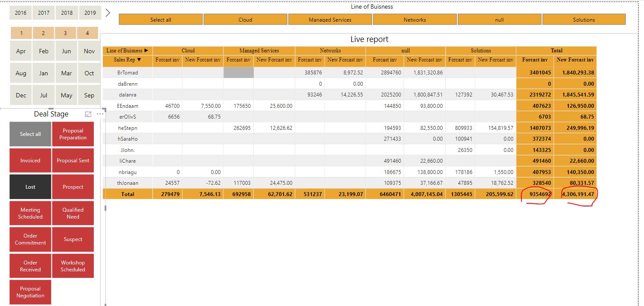This screenshot has width=644, height=306.
Task: Select year 2018 in slicer
Action: (67, 13)
